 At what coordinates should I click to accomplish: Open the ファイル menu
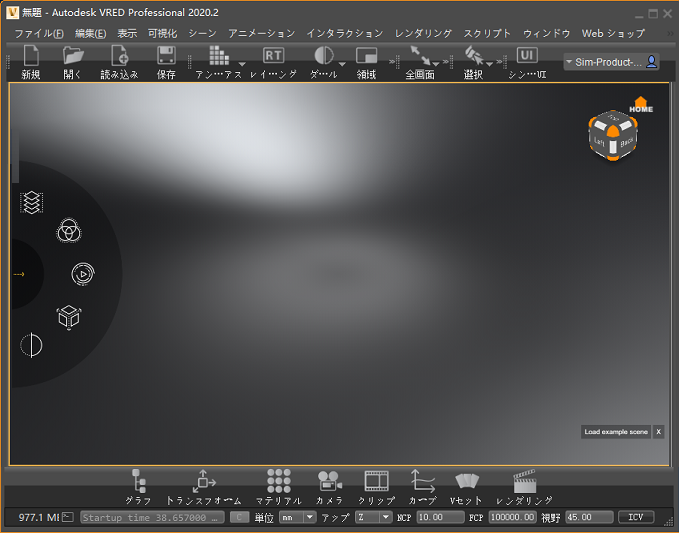pos(39,33)
